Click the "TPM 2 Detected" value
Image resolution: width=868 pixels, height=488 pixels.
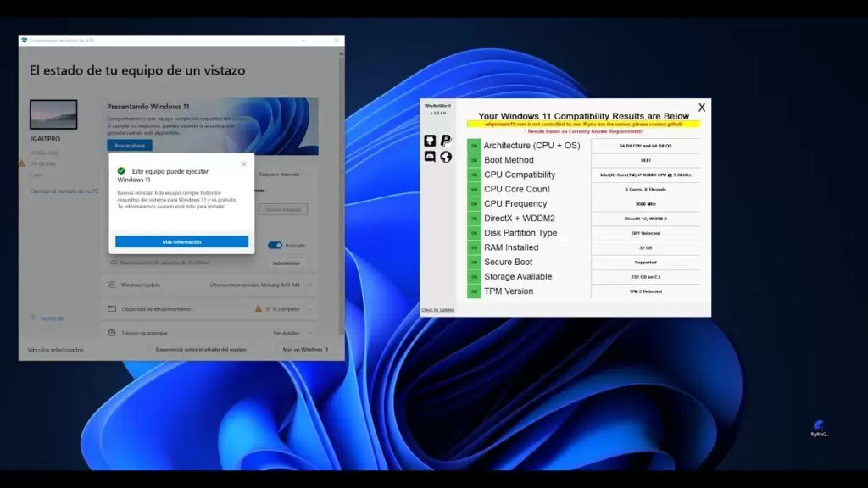645,291
